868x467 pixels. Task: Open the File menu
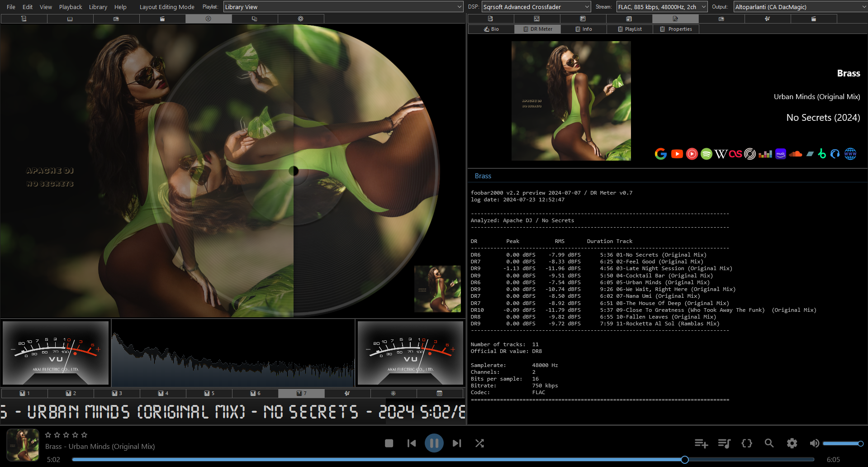coord(11,7)
